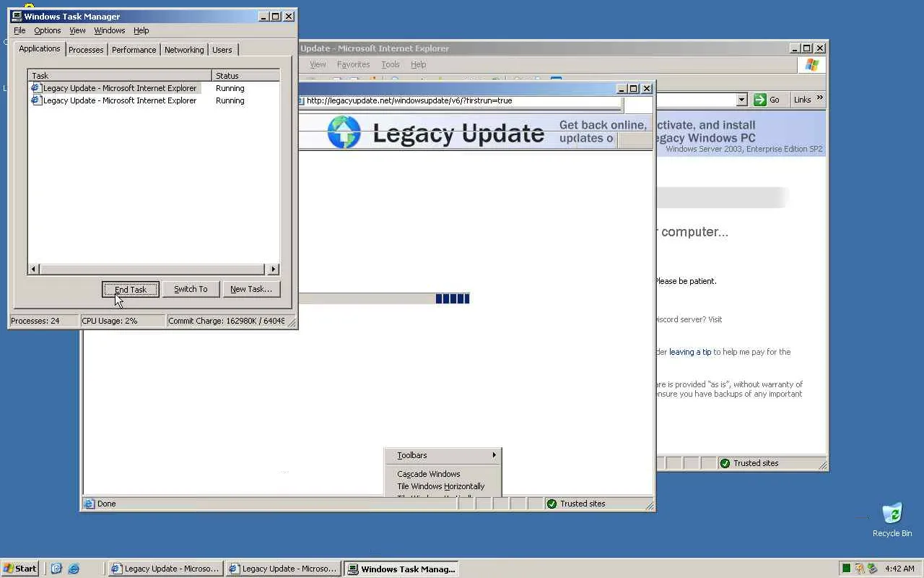Click the safely remove hardware tray icon
The height and width of the screenshot is (578, 924).
coord(872,569)
